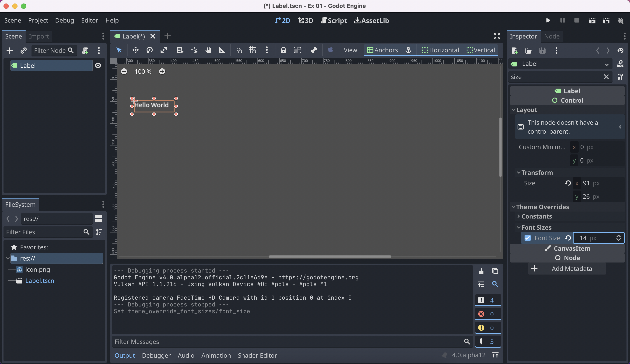Screen dimensions: 630x364
Task: Open the Label class documentation via DOC icon
Action: [621, 64]
